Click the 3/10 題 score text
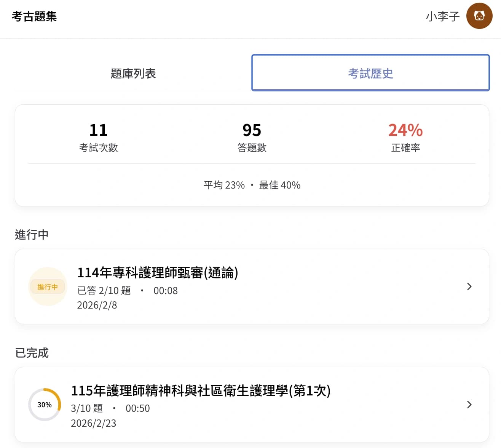 (87, 408)
